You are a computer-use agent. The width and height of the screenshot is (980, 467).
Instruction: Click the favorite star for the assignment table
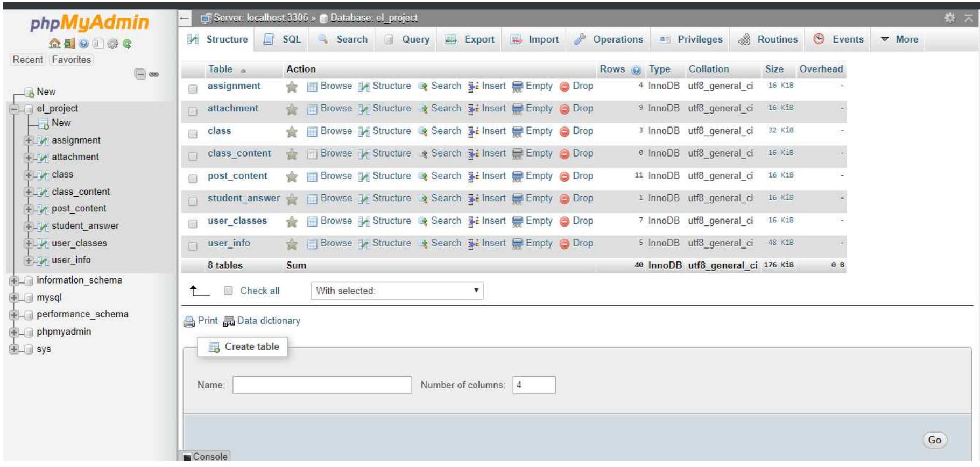click(x=292, y=87)
